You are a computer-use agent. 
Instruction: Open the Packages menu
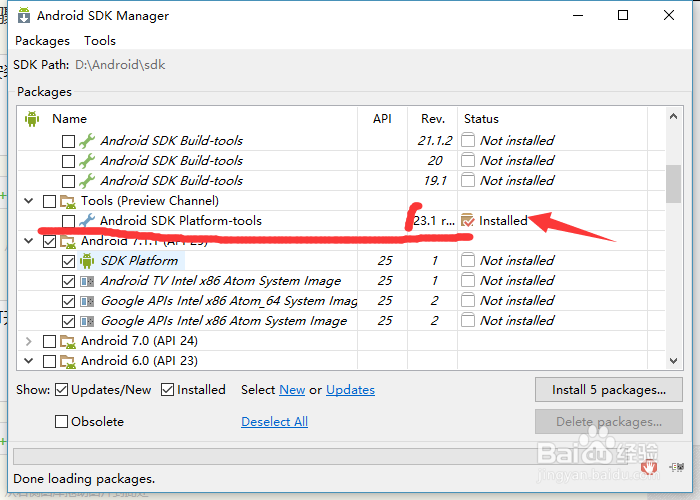point(42,41)
